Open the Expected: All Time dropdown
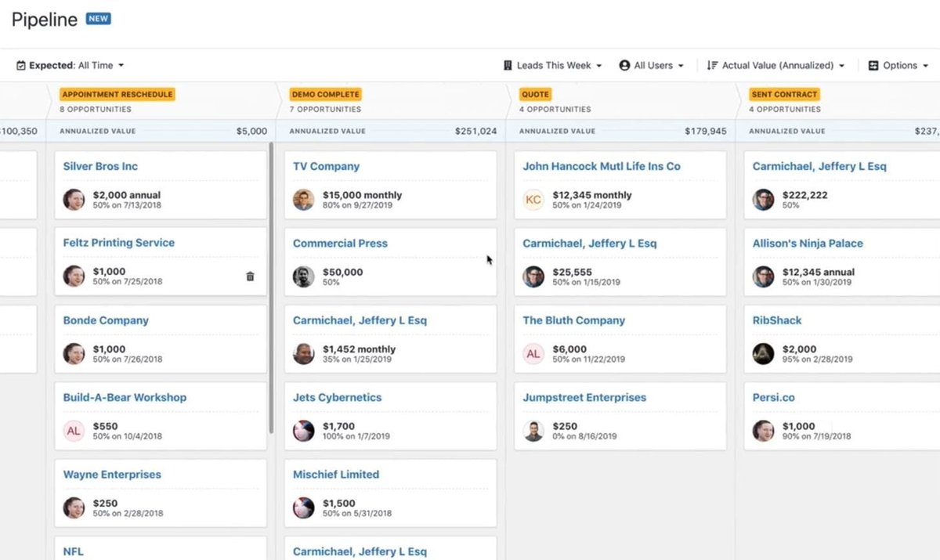 70,66
